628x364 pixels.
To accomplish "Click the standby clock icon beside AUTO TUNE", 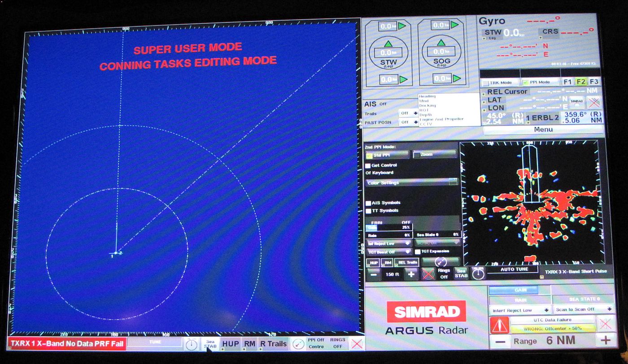I will tap(478, 273).
